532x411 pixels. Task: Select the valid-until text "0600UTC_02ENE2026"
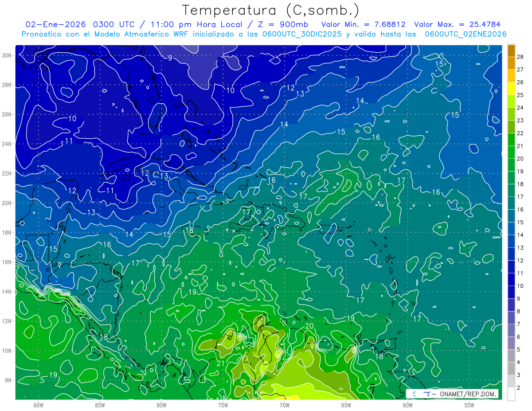coord(465,34)
